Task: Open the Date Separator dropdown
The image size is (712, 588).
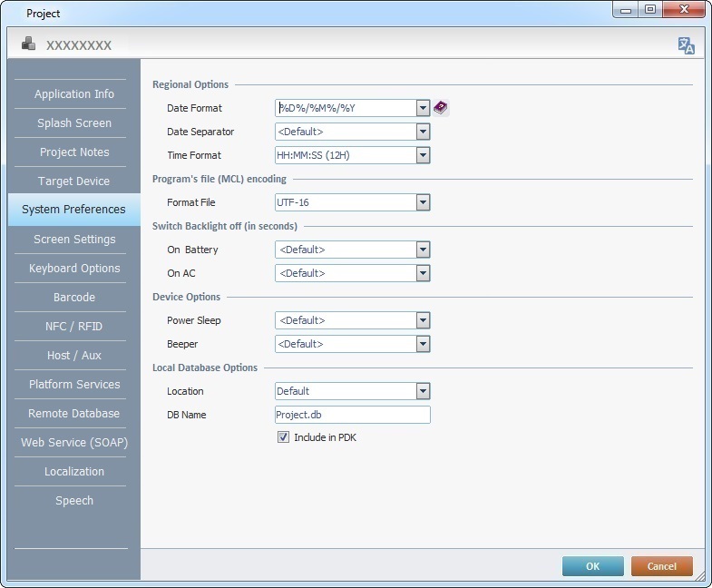Action: 423,132
